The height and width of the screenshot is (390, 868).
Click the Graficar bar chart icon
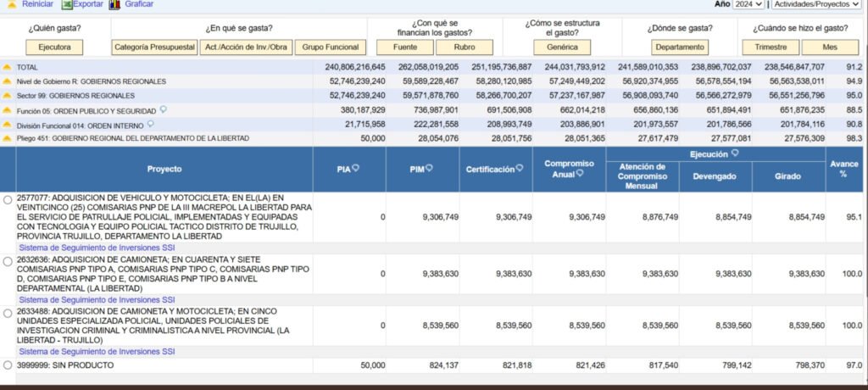click(x=115, y=4)
